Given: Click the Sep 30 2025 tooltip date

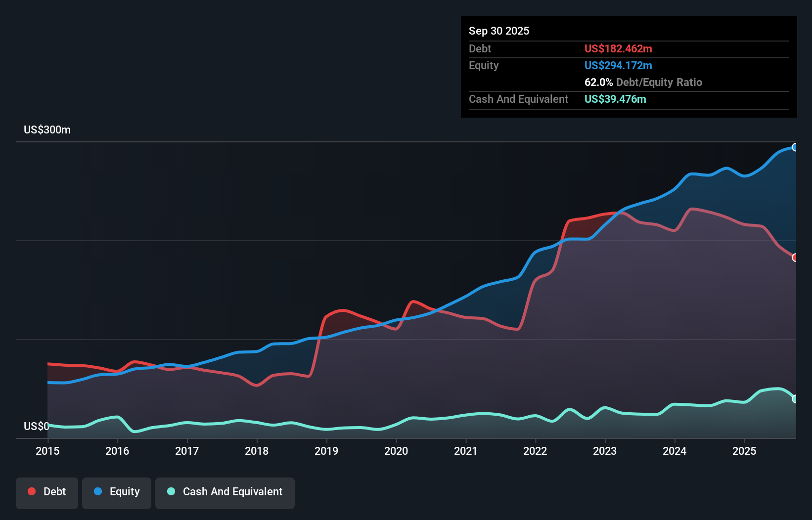Looking at the screenshot, I should [499, 31].
